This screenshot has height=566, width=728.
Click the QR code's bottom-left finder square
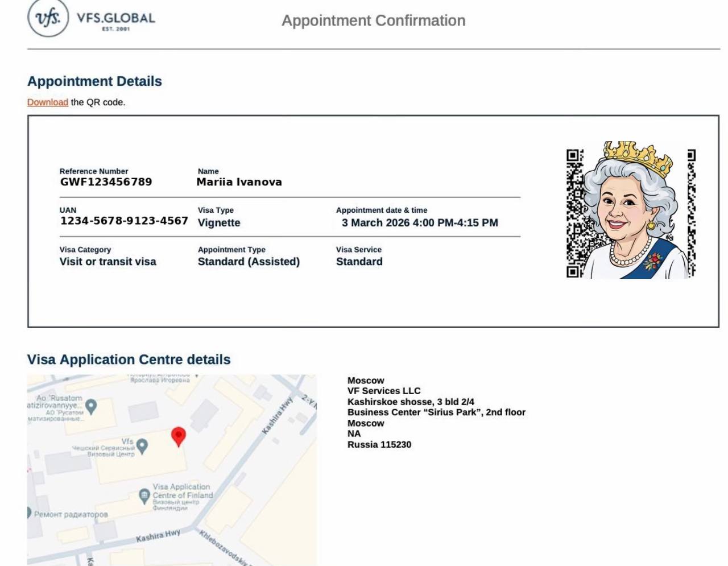point(573,271)
